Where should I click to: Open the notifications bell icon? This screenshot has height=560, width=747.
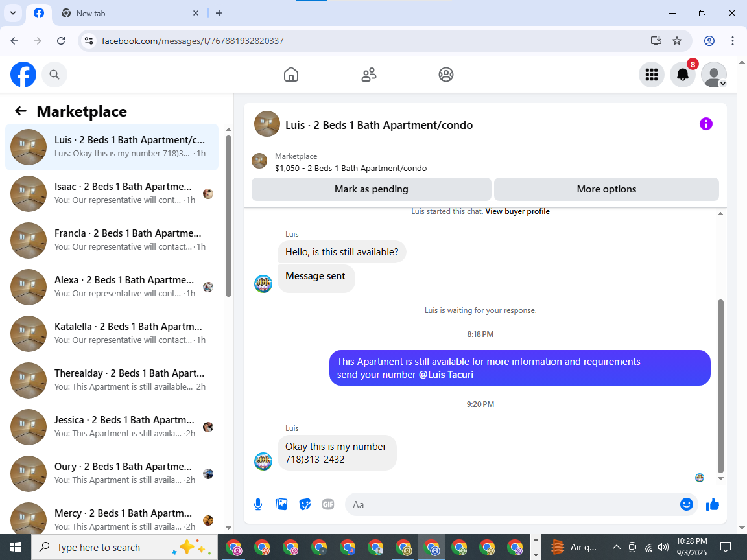tap(683, 75)
